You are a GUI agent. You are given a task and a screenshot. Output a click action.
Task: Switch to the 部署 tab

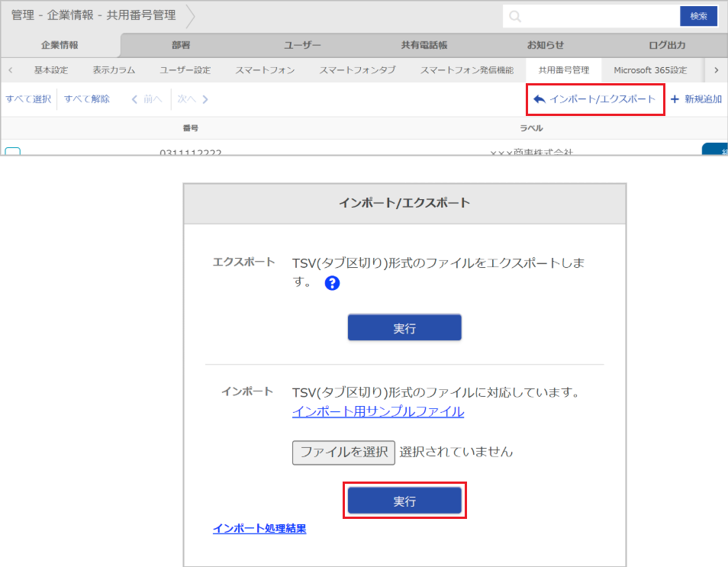pos(181,44)
